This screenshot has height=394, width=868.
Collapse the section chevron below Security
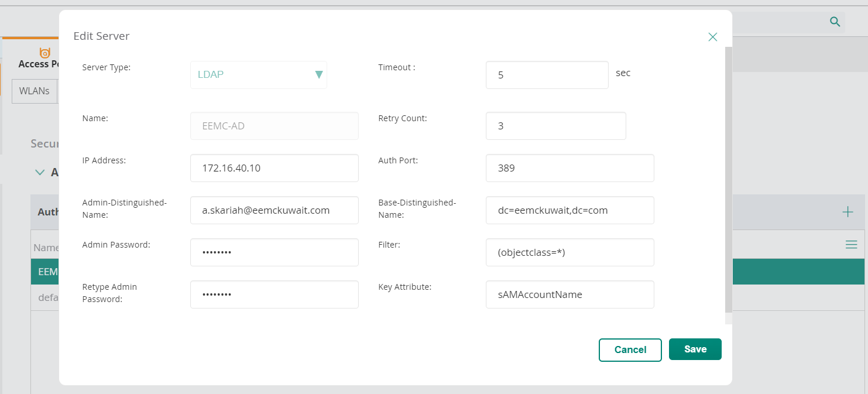pos(40,172)
